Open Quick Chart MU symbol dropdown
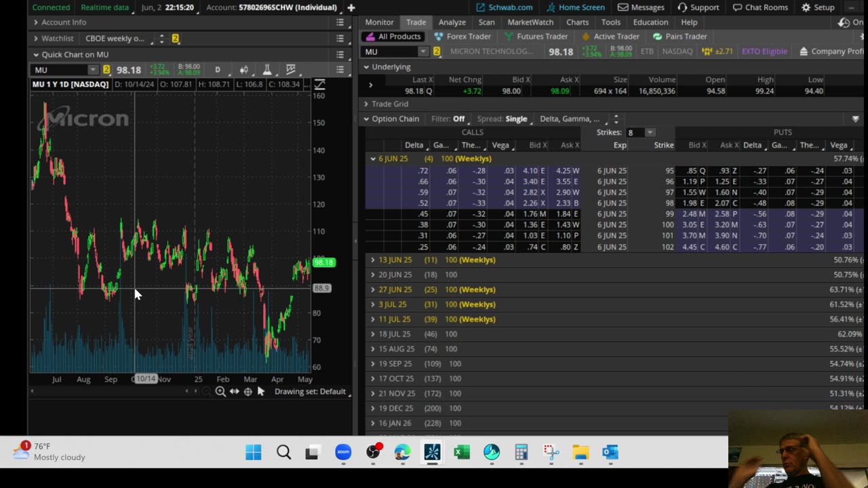 click(92, 70)
